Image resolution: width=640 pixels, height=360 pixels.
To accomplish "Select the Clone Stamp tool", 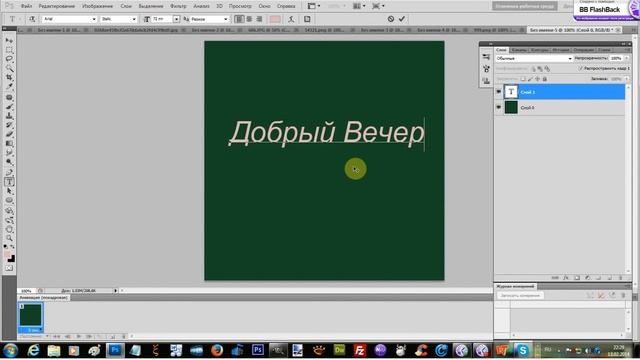I will (x=9, y=116).
